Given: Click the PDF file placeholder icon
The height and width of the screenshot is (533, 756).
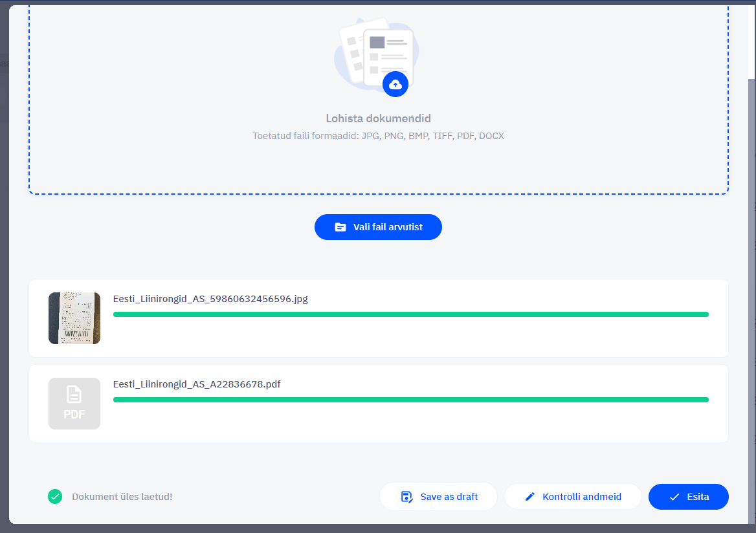Looking at the screenshot, I should pos(74,404).
